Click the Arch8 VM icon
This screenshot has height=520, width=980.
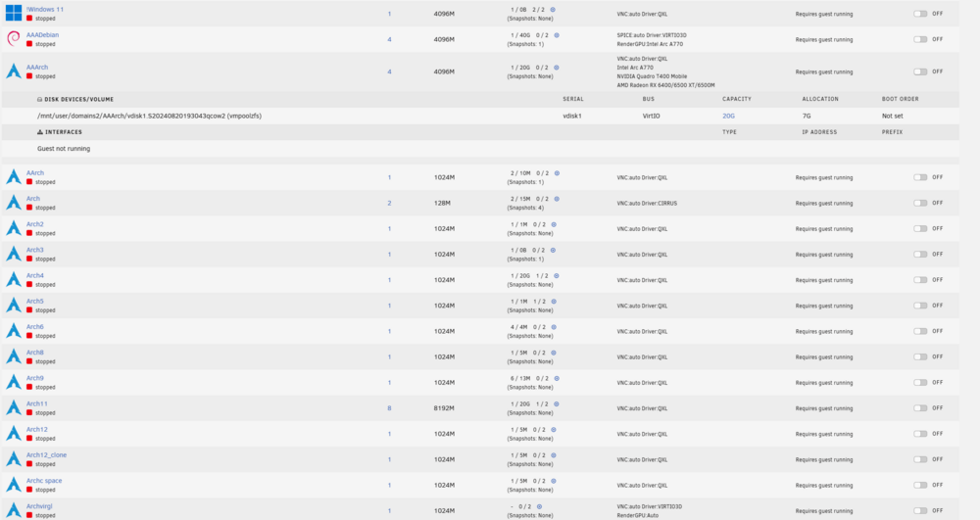[x=14, y=356]
